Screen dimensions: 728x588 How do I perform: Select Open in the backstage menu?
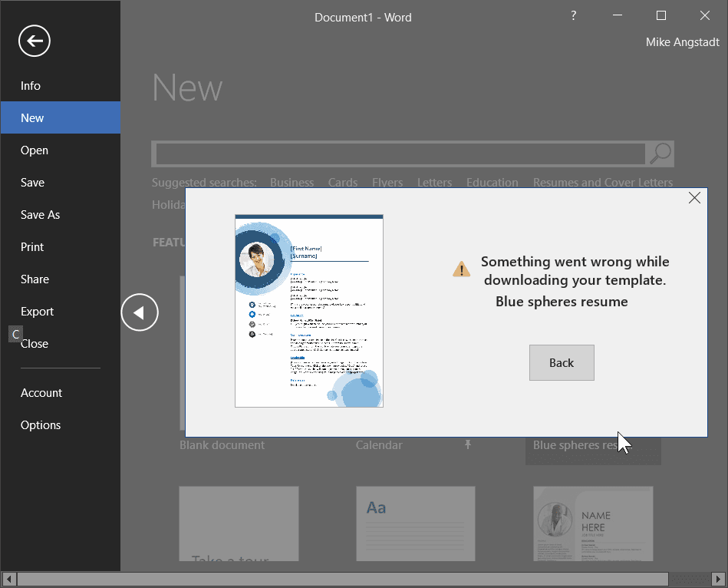coord(35,150)
